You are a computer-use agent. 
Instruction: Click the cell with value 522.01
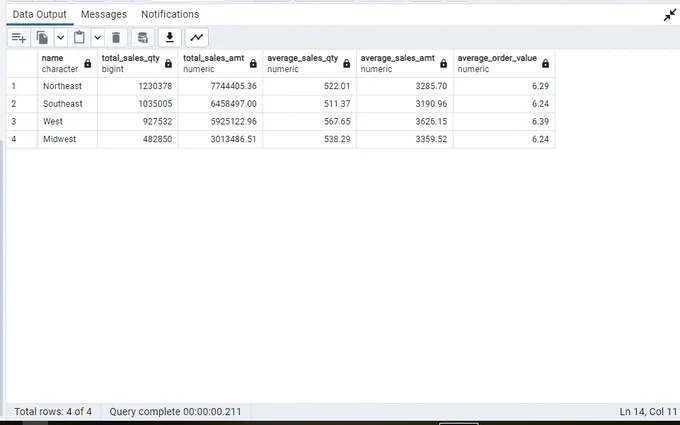tap(309, 86)
